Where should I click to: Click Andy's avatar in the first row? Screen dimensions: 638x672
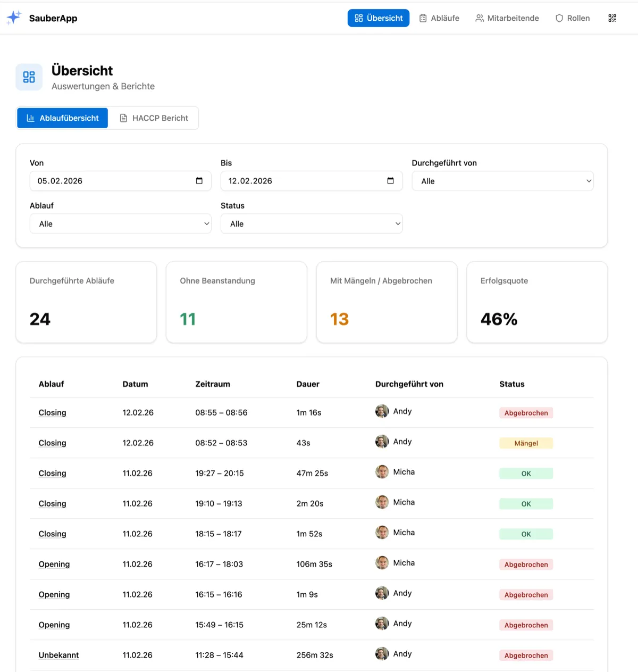[x=382, y=411]
